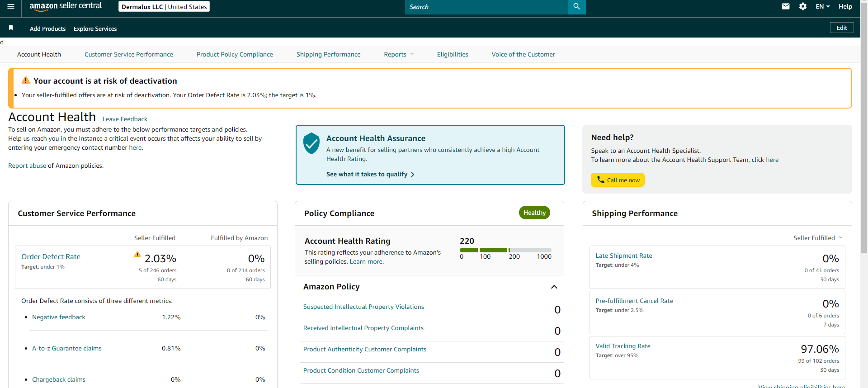Open the Dermalux LLC account switcher
This screenshot has width=868, height=388.
tap(164, 7)
